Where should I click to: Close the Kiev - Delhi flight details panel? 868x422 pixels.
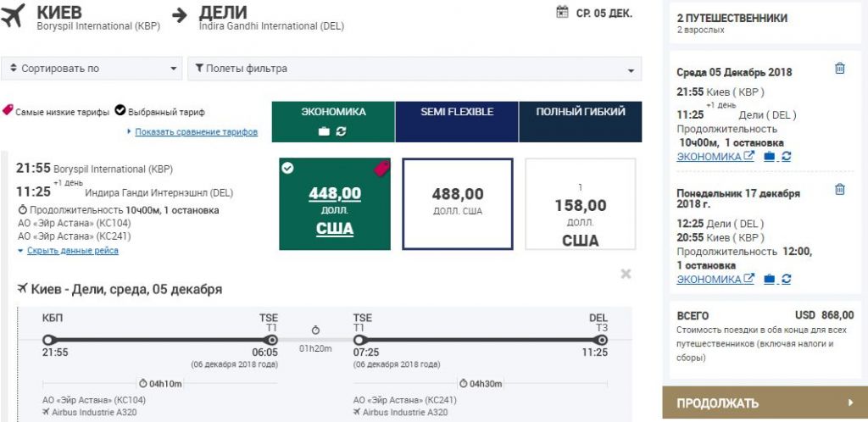pyautogui.click(x=626, y=274)
